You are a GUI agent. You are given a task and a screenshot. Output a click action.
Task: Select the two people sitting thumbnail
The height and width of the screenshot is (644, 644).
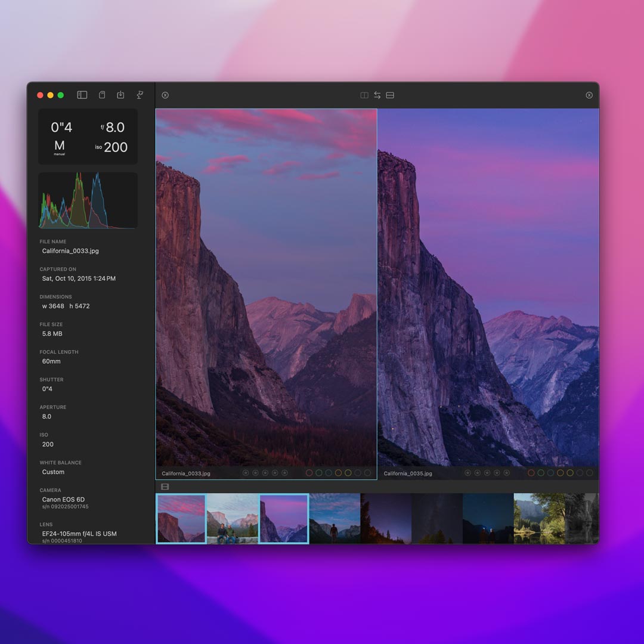tap(233, 519)
